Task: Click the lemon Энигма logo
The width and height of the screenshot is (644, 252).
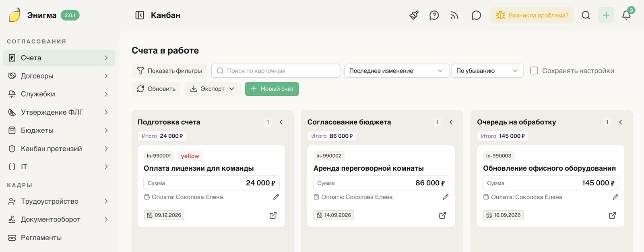Action: pos(15,15)
